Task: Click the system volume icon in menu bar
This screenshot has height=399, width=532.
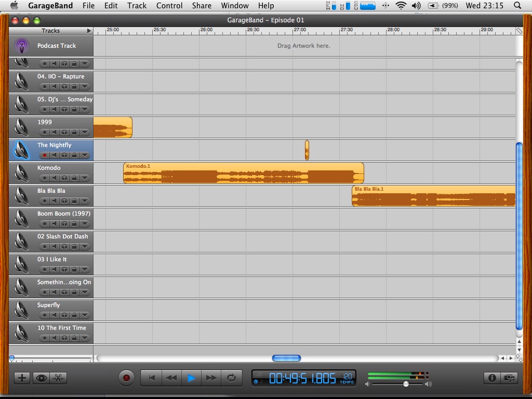Action: 416,5
